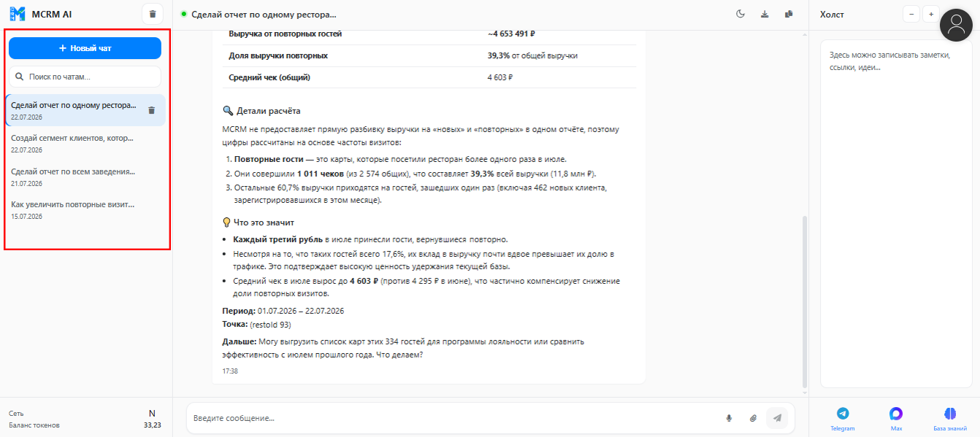This screenshot has width=980, height=437.
Task: Click the Введите сообщение message input field
Action: (453, 418)
